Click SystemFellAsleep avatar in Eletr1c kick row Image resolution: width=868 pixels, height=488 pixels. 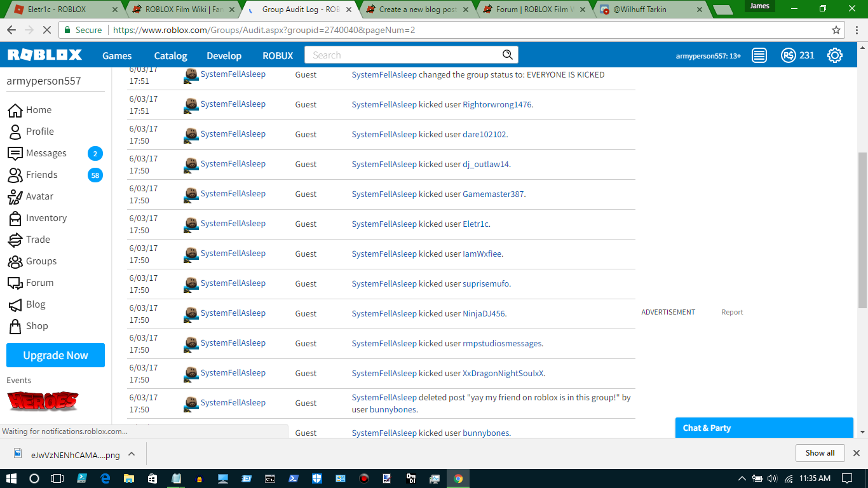coord(191,225)
